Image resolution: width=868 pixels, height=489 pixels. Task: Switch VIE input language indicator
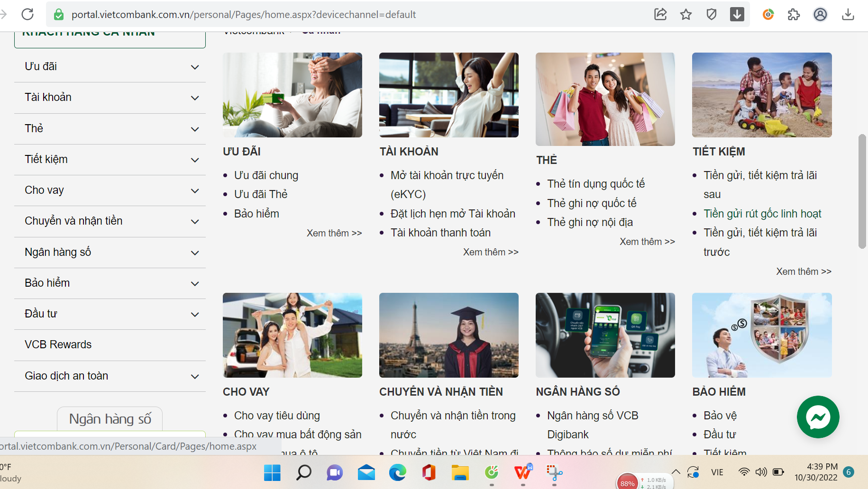[x=717, y=472]
